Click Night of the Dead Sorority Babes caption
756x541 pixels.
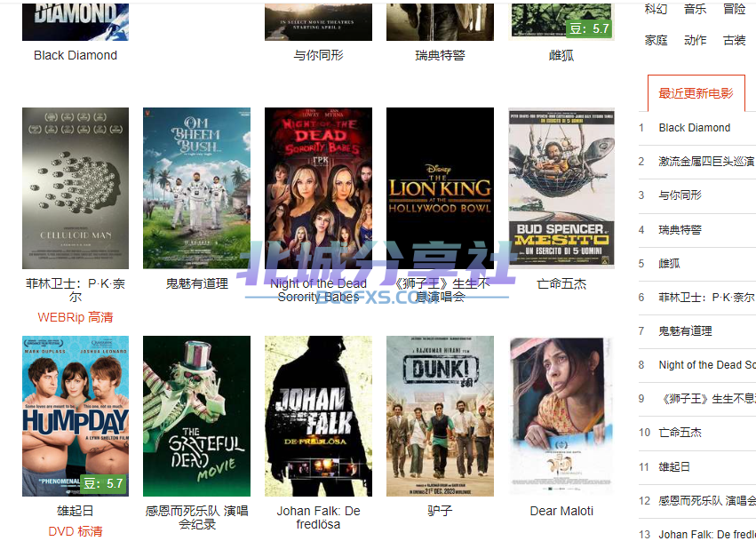tap(318, 290)
